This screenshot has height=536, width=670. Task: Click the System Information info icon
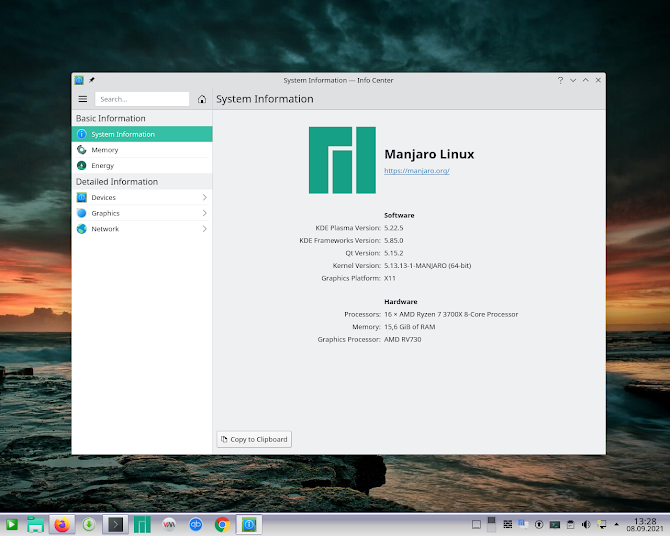click(x=82, y=134)
